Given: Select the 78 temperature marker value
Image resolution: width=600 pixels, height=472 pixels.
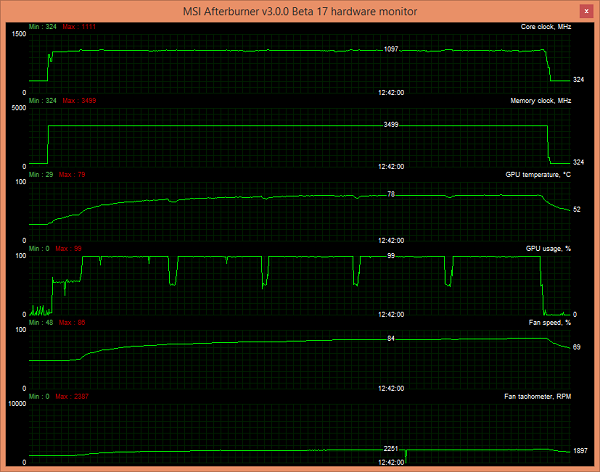Looking at the screenshot, I should (391, 195).
